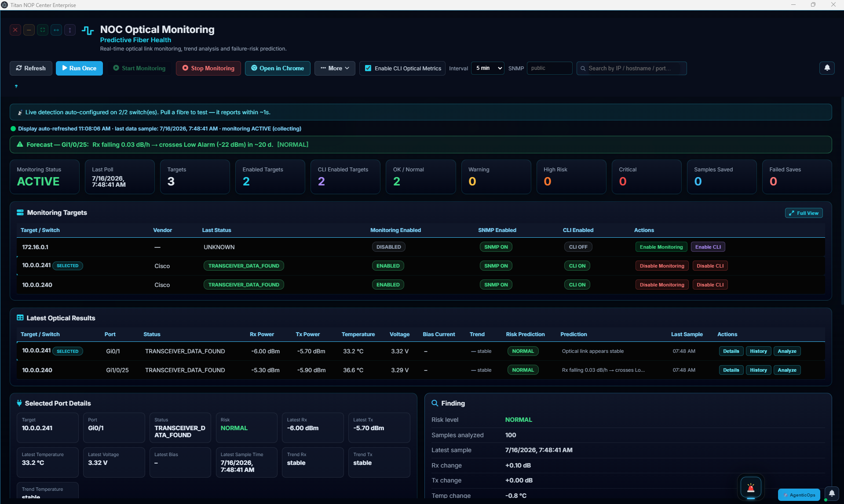Open Full View of Monitoring Targets
The height and width of the screenshot is (504, 844).
[804, 213]
